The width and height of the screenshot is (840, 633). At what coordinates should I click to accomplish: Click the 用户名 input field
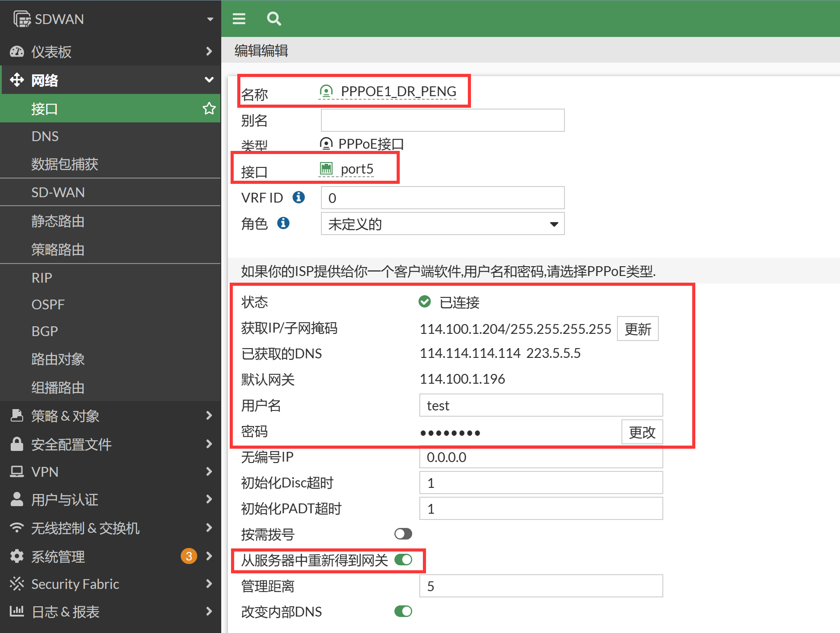(x=541, y=406)
